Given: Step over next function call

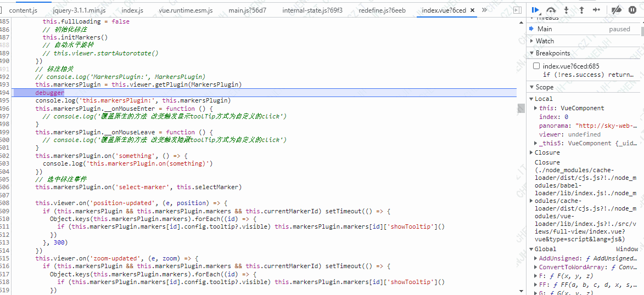Looking at the screenshot, I should tap(552, 10).
